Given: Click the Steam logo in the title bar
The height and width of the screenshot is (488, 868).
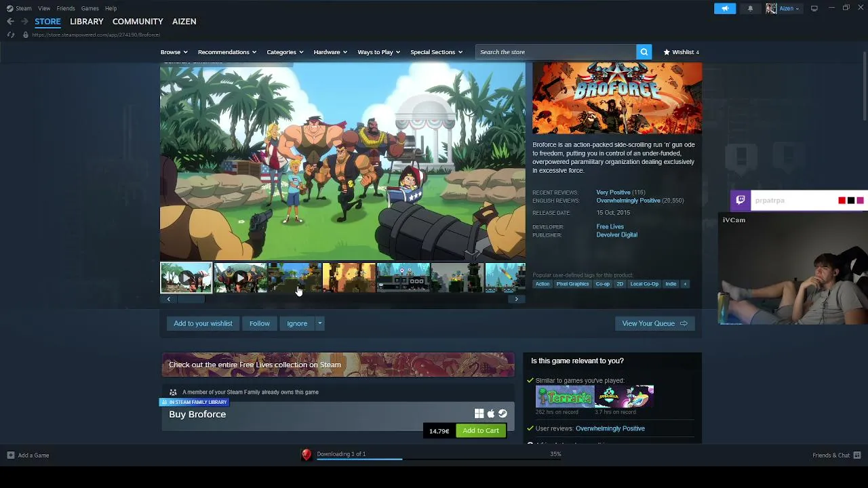Looking at the screenshot, I should click(9, 8).
